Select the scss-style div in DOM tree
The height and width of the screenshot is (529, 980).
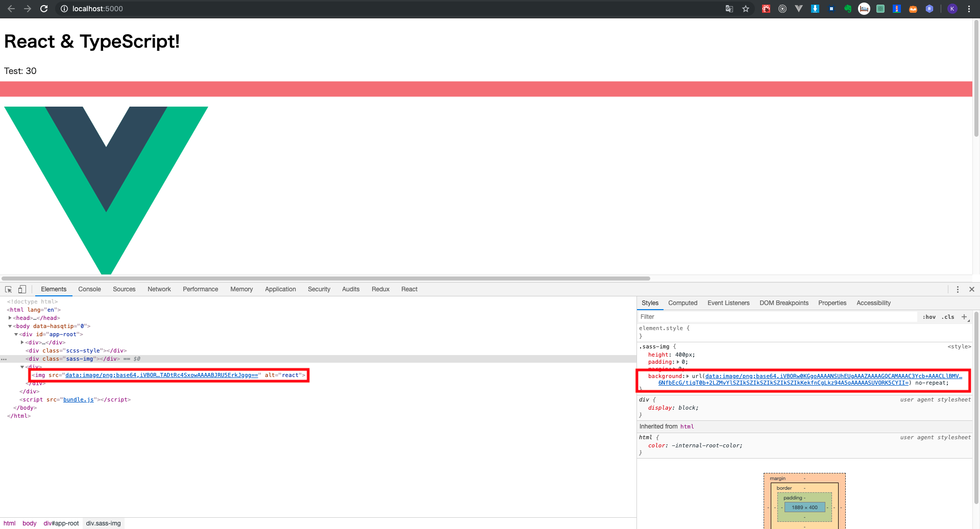point(76,350)
